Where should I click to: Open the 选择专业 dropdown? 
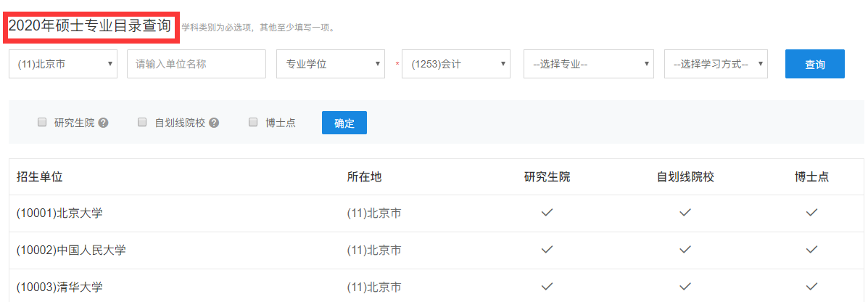(589, 64)
